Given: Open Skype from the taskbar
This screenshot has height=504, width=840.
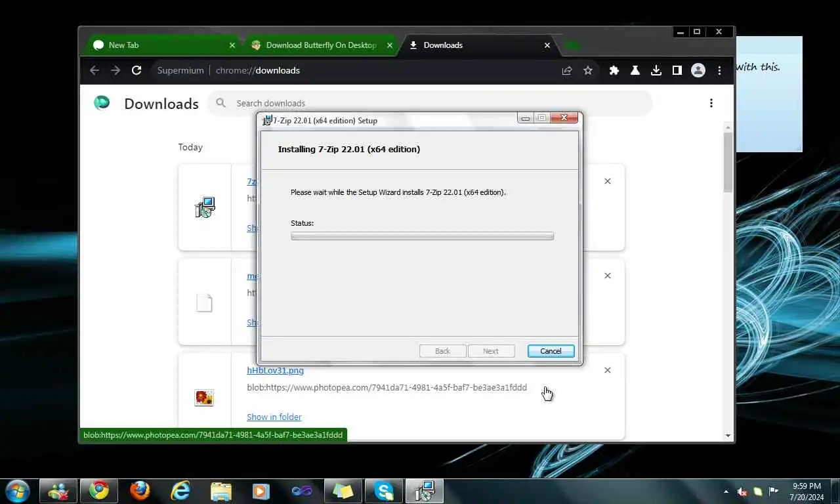Looking at the screenshot, I should (x=384, y=491).
